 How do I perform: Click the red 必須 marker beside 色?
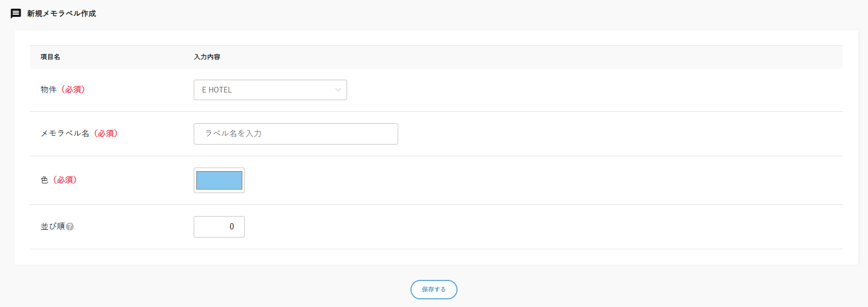65,180
